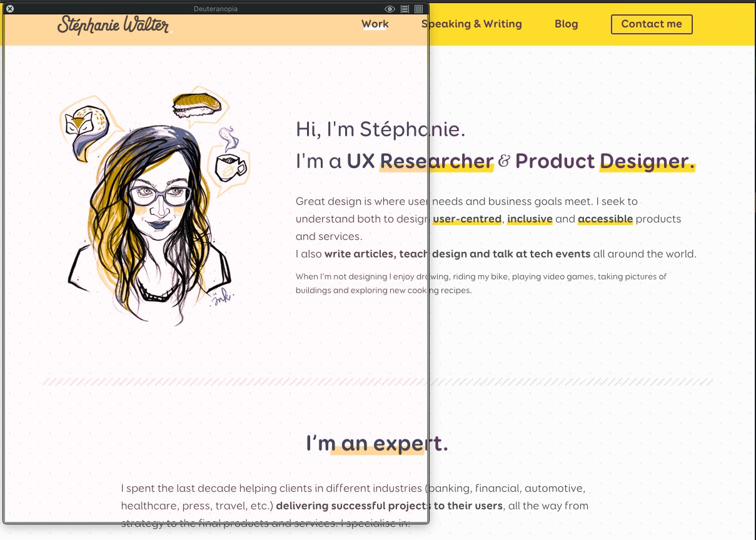Click the underlined word 'inclusive'
756x540 pixels.
coord(530,219)
